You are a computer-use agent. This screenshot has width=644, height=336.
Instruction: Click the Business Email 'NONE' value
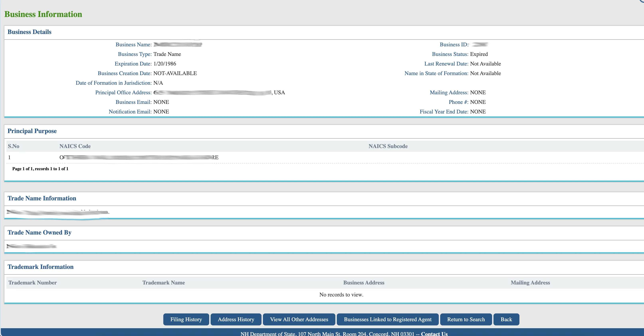pyautogui.click(x=161, y=102)
